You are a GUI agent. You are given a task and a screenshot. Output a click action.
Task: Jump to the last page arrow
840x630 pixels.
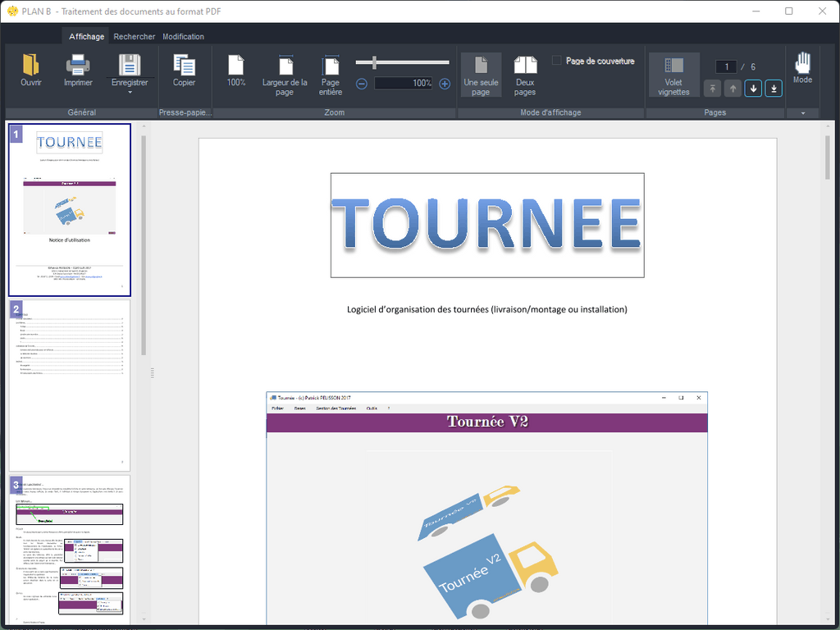coord(774,89)
